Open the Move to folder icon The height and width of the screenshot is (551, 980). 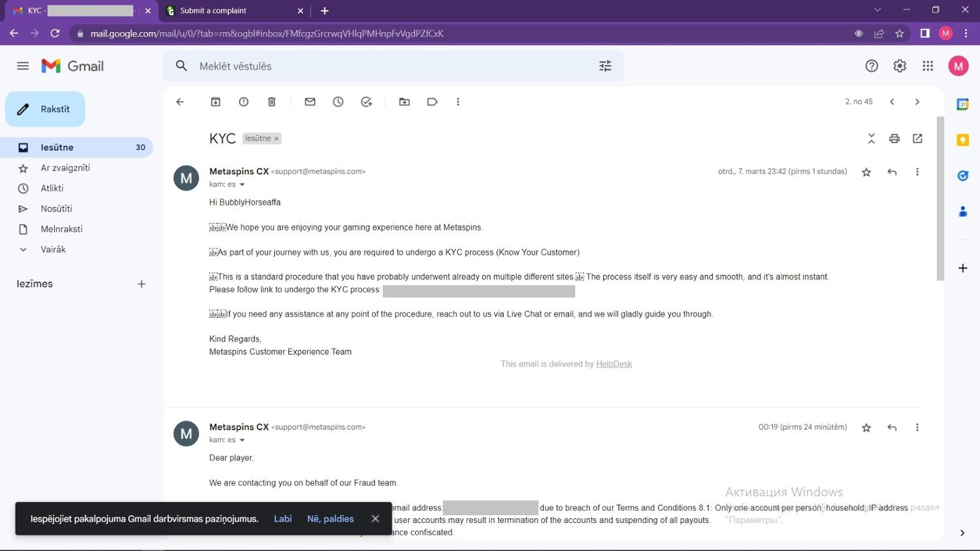click(404, 102)
